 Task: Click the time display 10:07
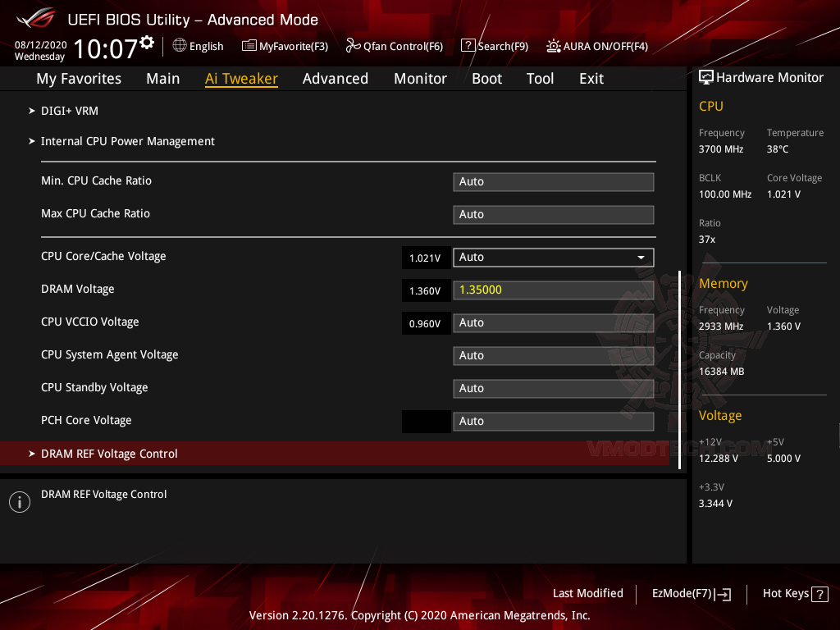click(x=106, y=48)
